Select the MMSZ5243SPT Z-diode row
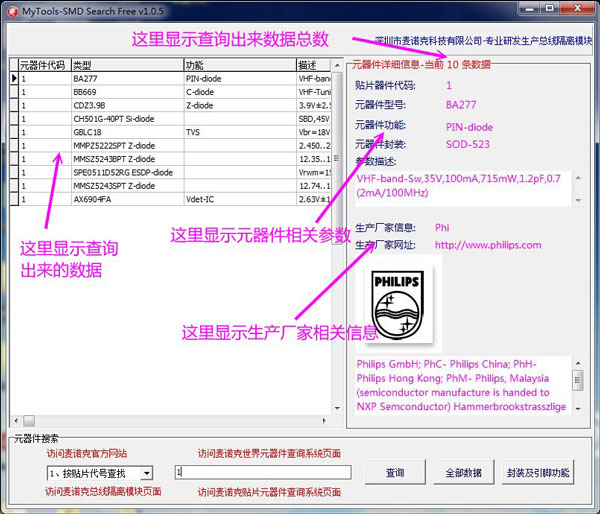600x514 pixels. (x=170, y=186)
